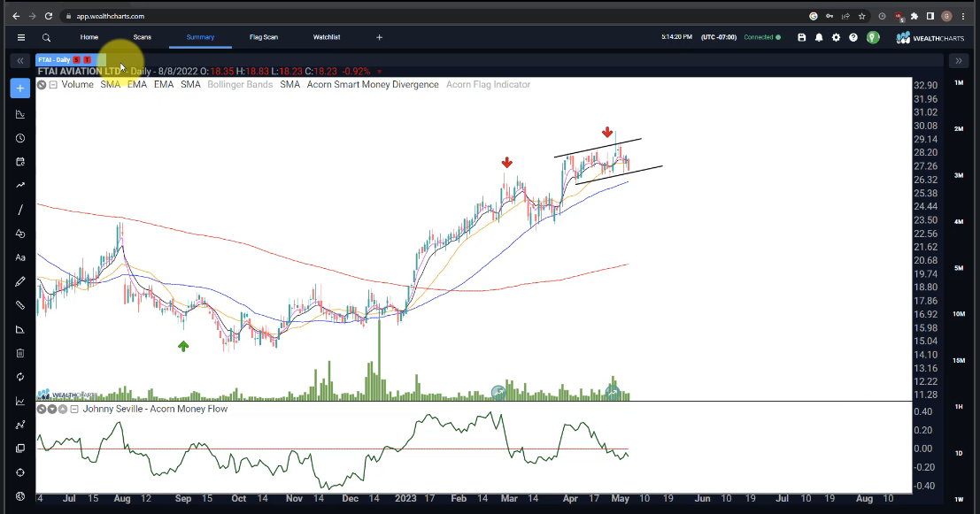Open the calendar date range tool

tap(20, 162)
